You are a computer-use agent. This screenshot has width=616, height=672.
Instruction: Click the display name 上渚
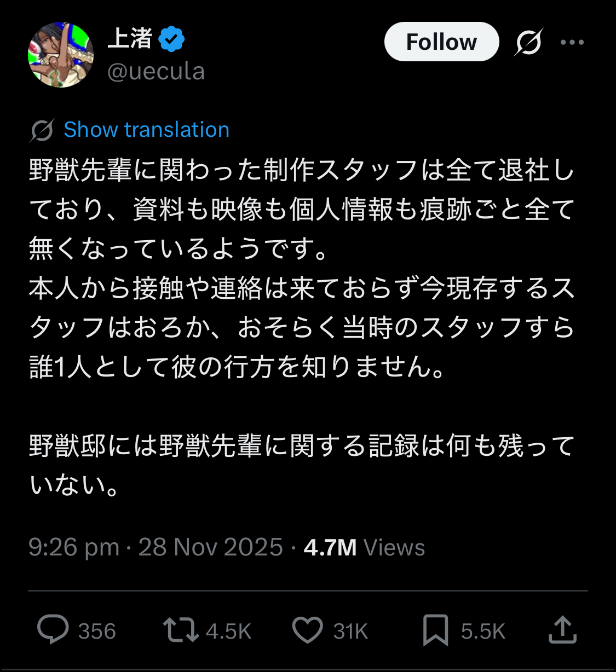130,39
